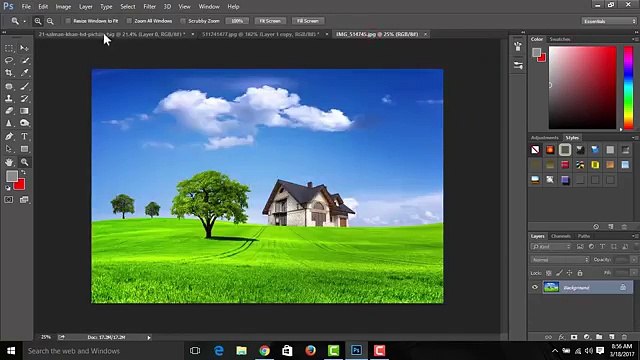The width and height of the screenshot is (640, 360).
Task: Select the Clone Stamp tool
Action: (9, 98)
